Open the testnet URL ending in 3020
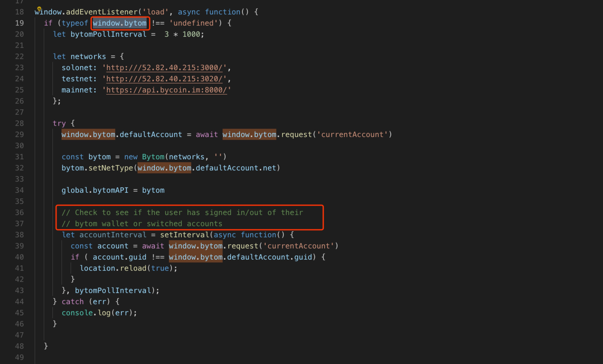The width and height of the screenshot is (603, 364). point(164,79)
